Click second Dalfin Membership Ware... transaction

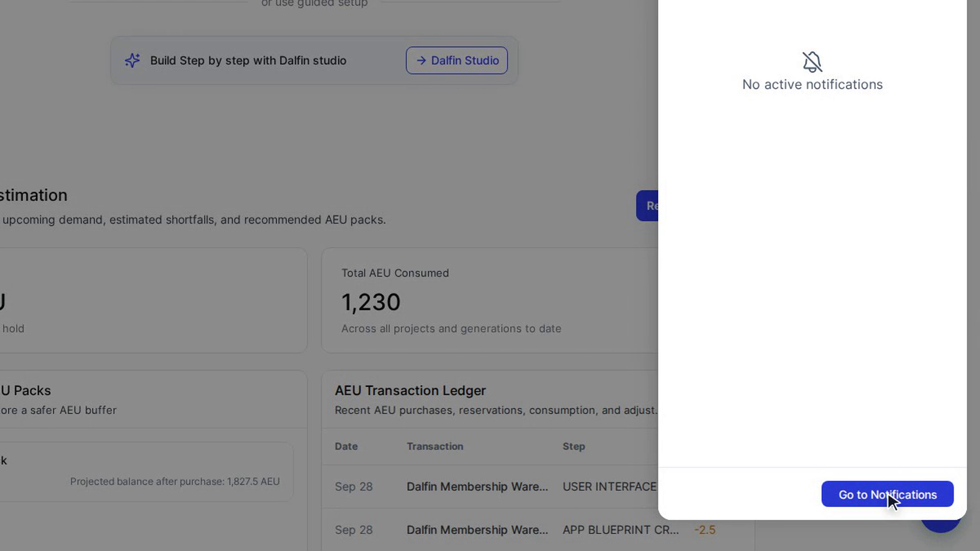click(x=477, y=530)
